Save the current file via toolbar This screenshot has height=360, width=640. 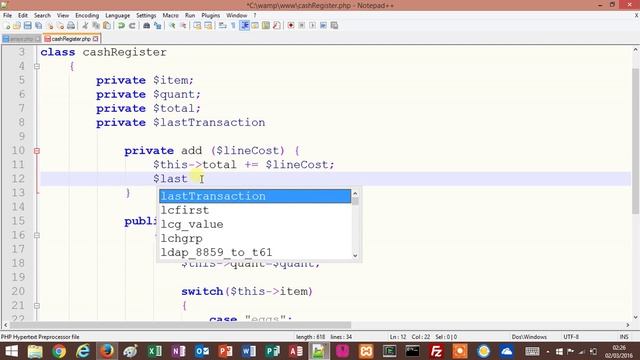click(x=27, y=25)
